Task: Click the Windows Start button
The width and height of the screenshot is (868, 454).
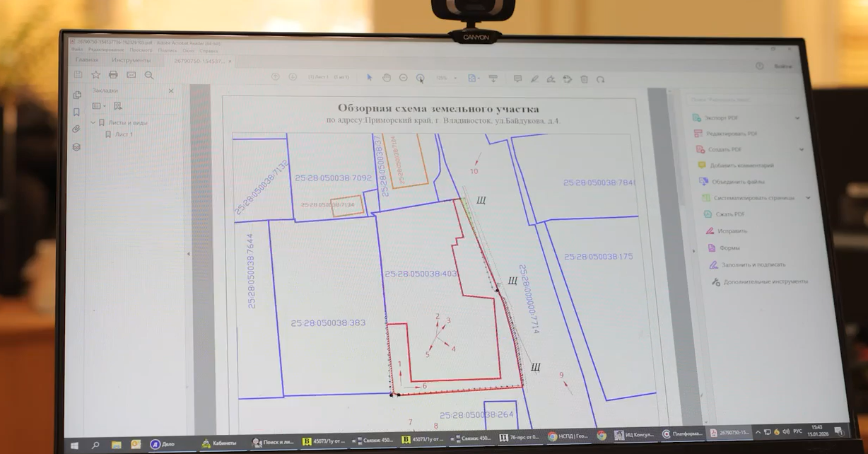Action: (74, 445)
